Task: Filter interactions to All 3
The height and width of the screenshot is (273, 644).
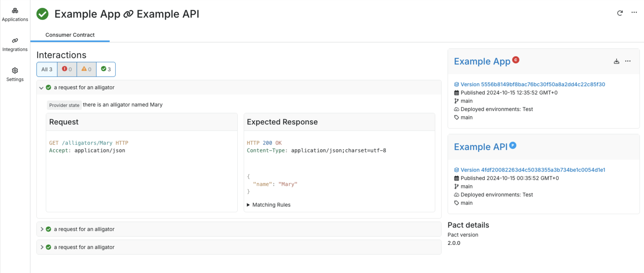Action: click(x=47, y=69)
